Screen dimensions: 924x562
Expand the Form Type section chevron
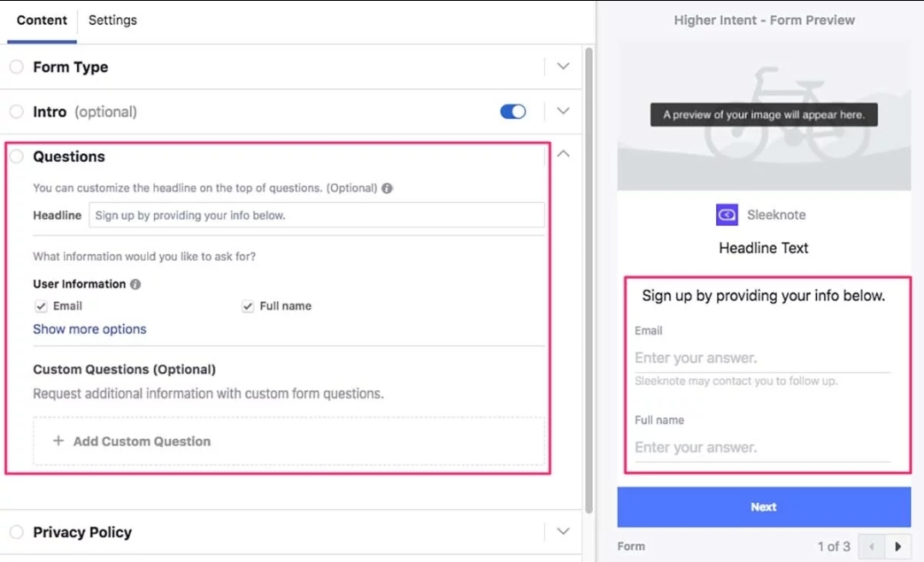(x=563, y=66)
